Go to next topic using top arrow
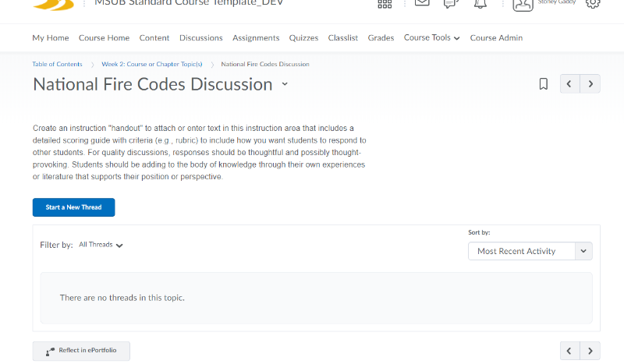Image resolution: width=624 pixels, height=364 pixels. tap(590, 84)
